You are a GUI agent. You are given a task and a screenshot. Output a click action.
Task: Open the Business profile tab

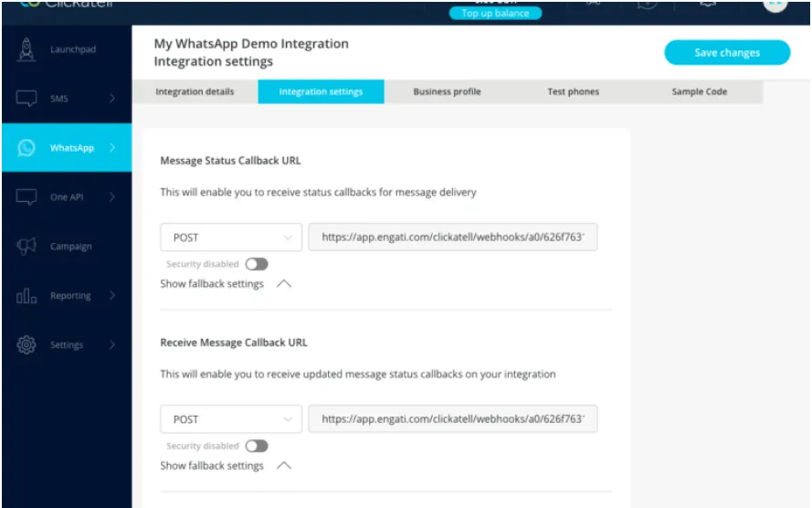coord(447,91)
